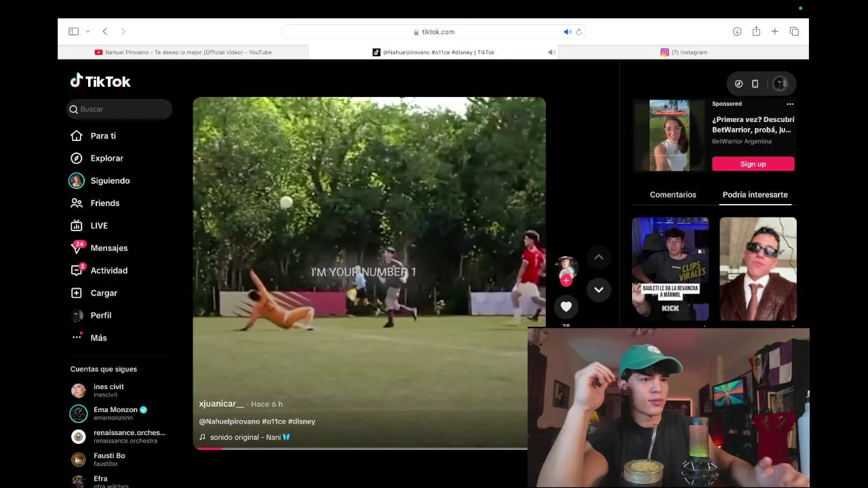Viewport: 868px width, 488px height.
Task: Click the Sign up button in ad
Action: tap(753, 164)
